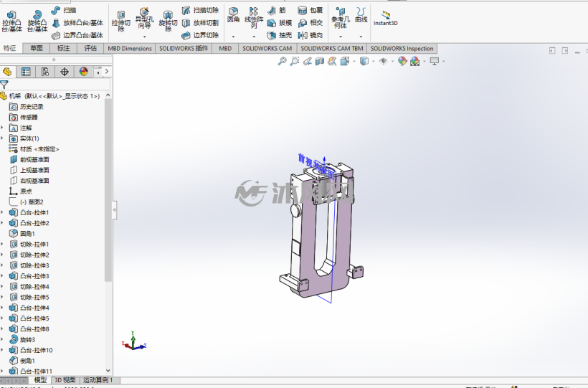Open the View Settings dropdown arrow
588x388 pixels.
[x=444, y=61]
